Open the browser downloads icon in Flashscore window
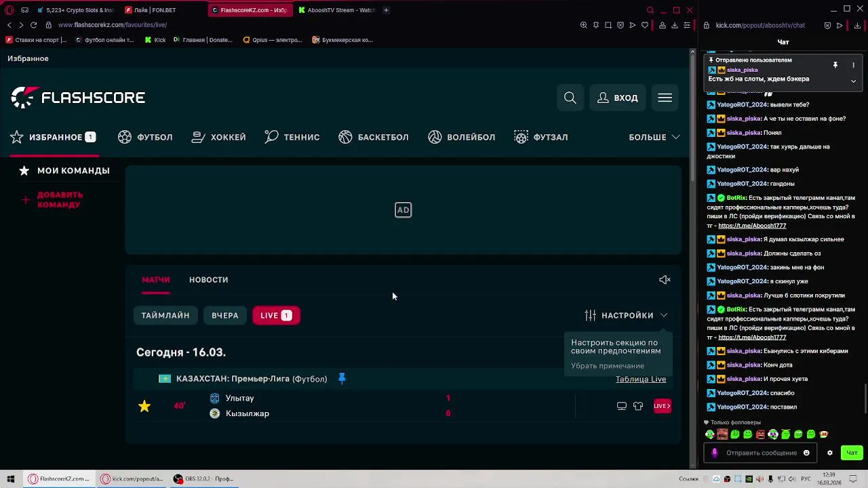Viewport: 868px width, 488px height. pyautogui.click(x=675, y=25)
